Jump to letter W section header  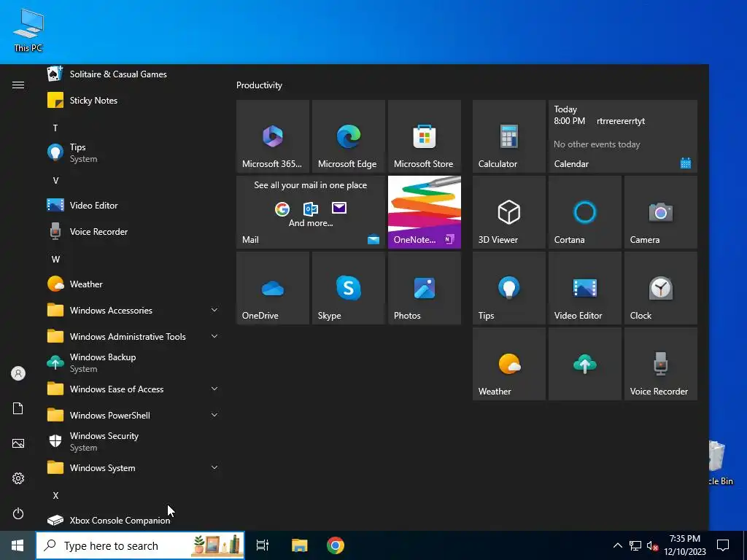(x=55, y=260)
